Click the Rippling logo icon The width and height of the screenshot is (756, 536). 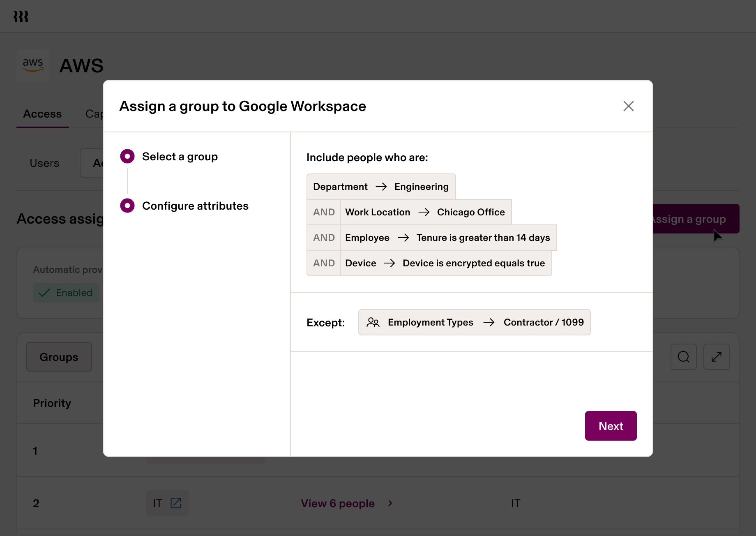(21, 16)
